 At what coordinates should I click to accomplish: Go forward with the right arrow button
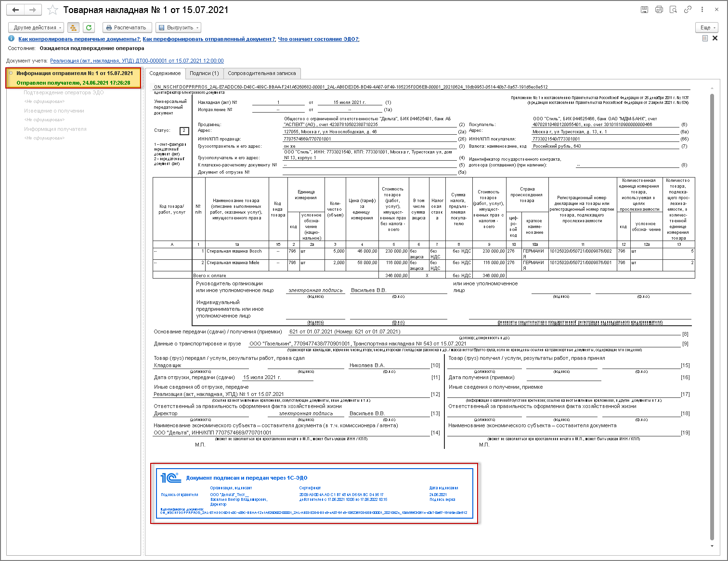pos(33,10)
